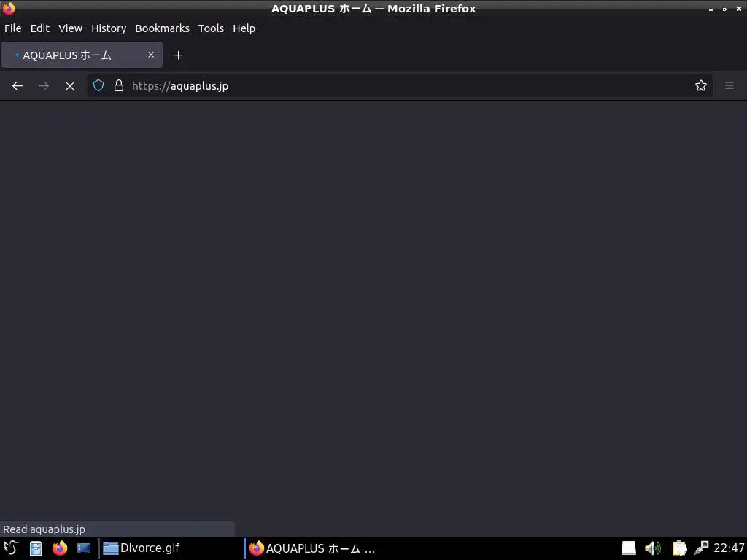Stop loading the page
The width and height of the screenshot is (747, 560).
[x=70, y=86]
